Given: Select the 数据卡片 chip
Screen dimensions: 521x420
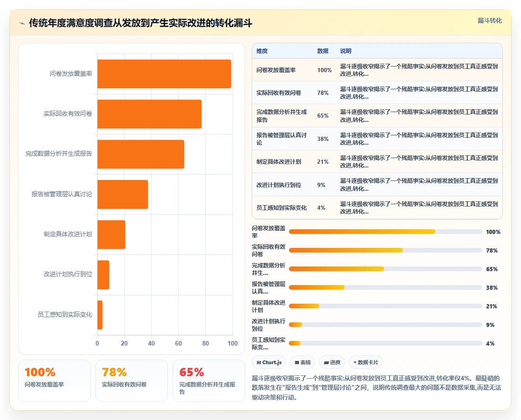Looking at the screenshot, I should pyautogui.click(x=366, y=362).
